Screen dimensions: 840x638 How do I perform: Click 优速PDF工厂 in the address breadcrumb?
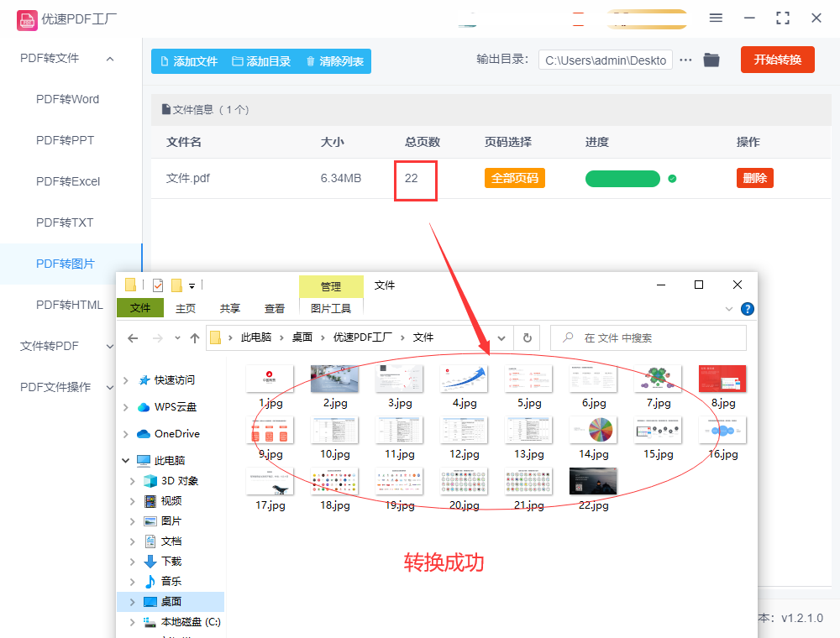tap(363, 337)
